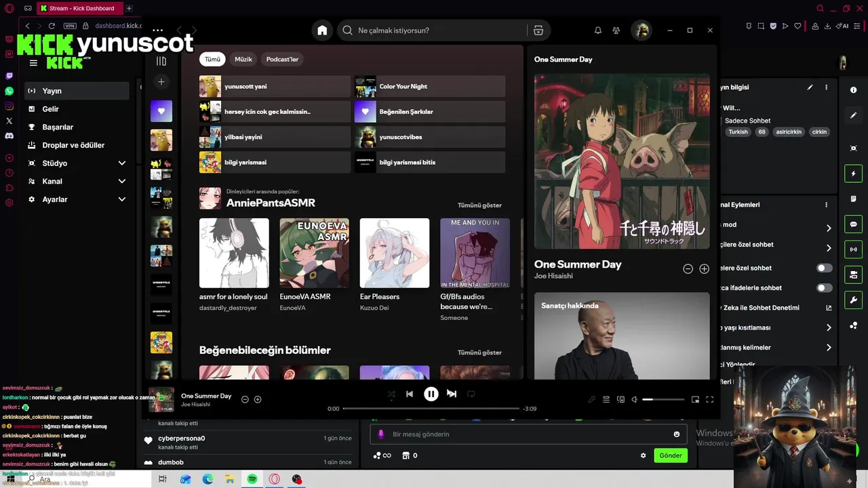Create new playlist with plus icon in sidebar
This screenshot has width=868, height=488.
coord(161,82)
